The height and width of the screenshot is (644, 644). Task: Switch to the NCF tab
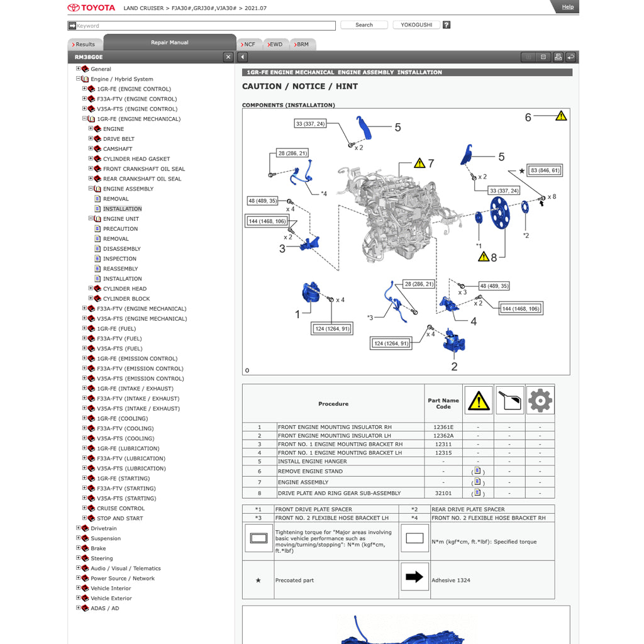click(x=249, y=45)
